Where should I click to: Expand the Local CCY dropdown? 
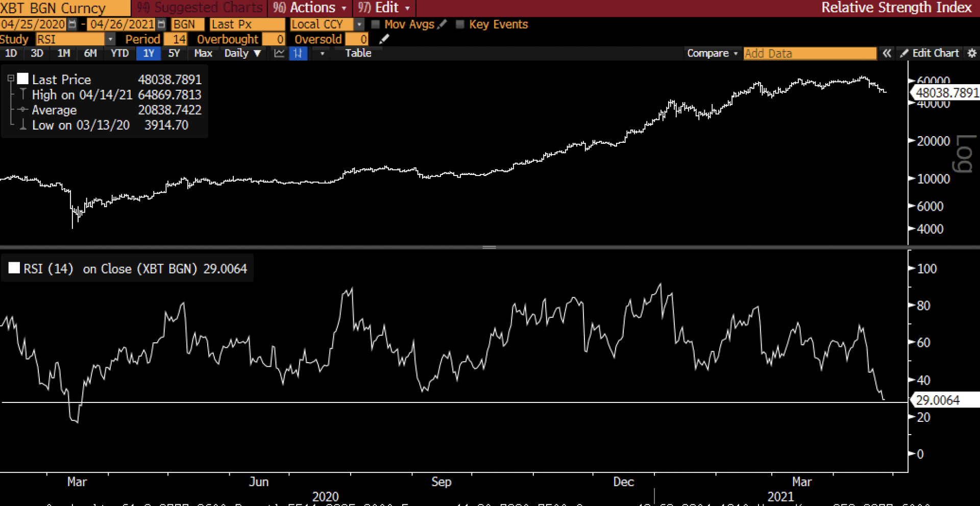coord(359,24)
